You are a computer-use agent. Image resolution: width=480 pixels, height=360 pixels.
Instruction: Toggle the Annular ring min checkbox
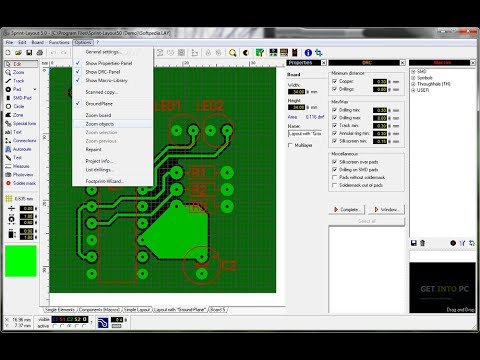pyautogui.click(x=334, y=133)
